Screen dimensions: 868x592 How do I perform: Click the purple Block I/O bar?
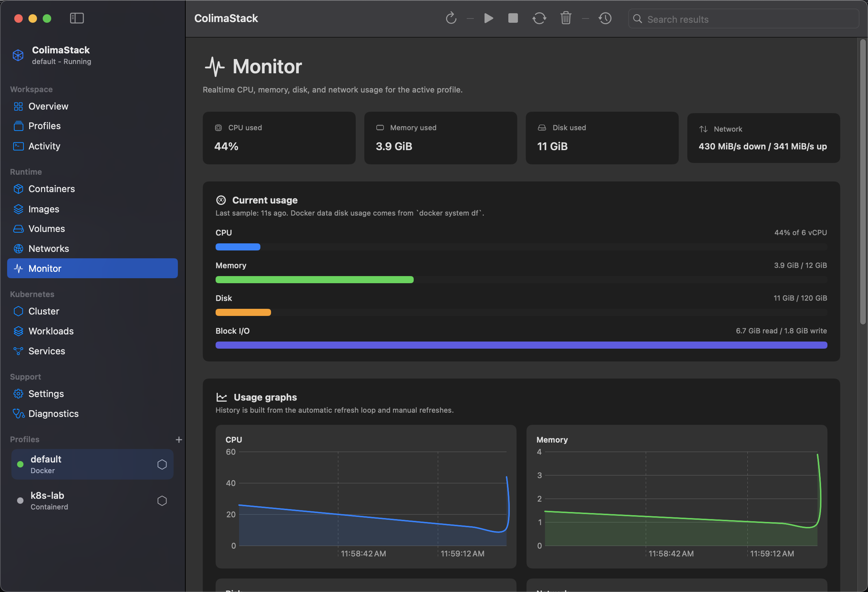click(522, 345)
